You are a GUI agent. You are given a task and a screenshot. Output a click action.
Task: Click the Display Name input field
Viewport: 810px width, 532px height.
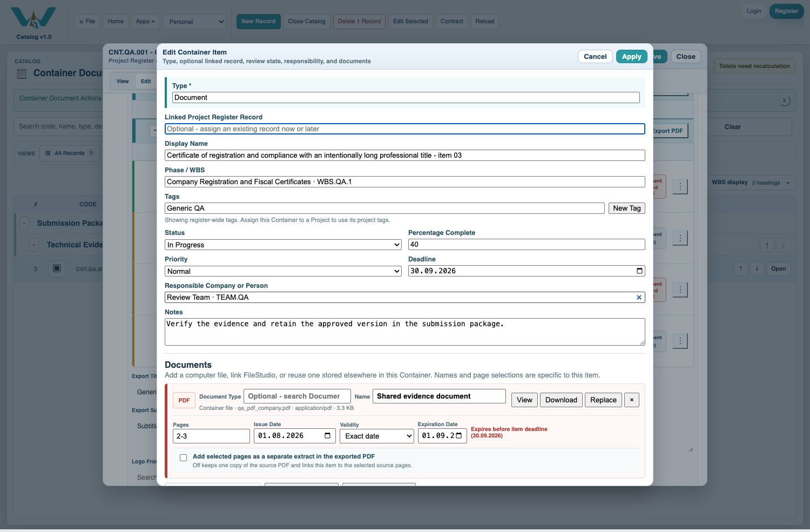pos(404,156)
